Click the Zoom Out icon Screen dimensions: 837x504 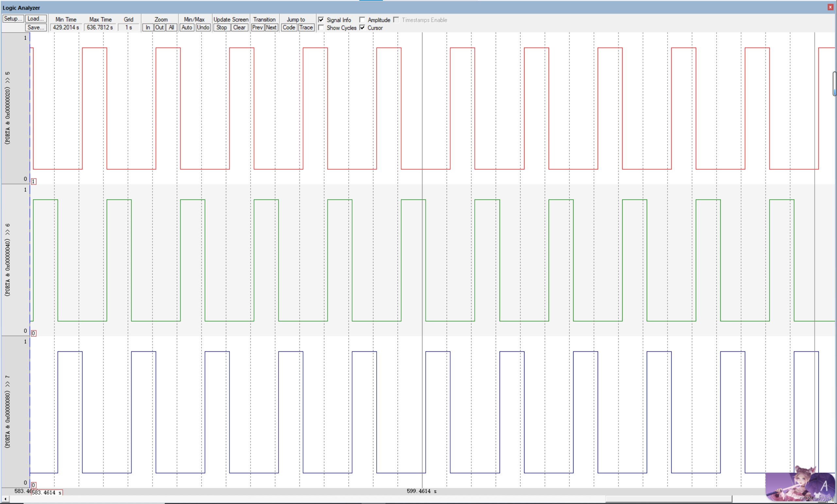click(x=159, y=27)
